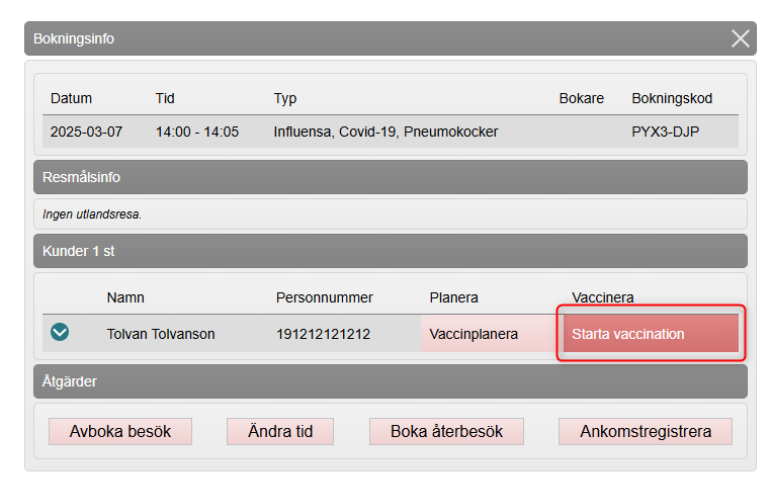Select Boka återbesök button
This screenshot has height=493, width=781.
click(x=447, y=432)
